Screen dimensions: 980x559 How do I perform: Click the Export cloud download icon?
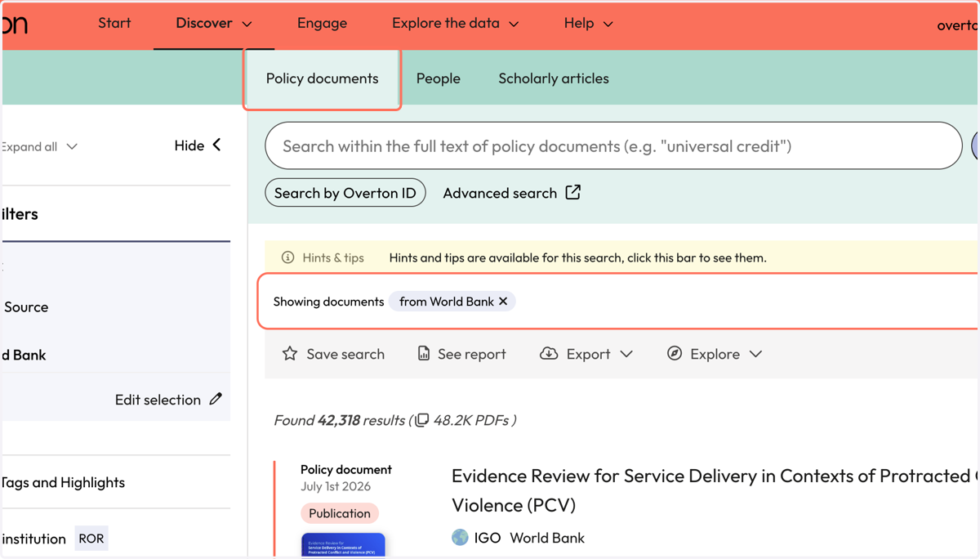(549, 354)
